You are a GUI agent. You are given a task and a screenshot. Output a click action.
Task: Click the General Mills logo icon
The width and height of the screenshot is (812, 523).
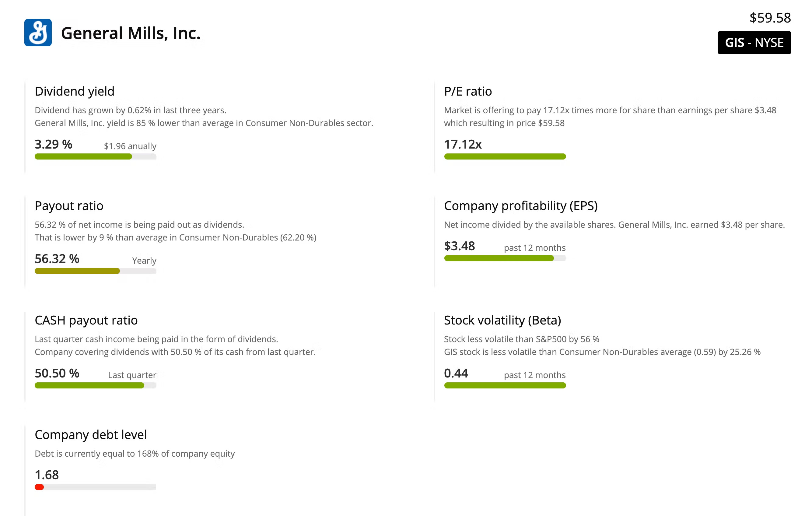(x=38, y=33)
